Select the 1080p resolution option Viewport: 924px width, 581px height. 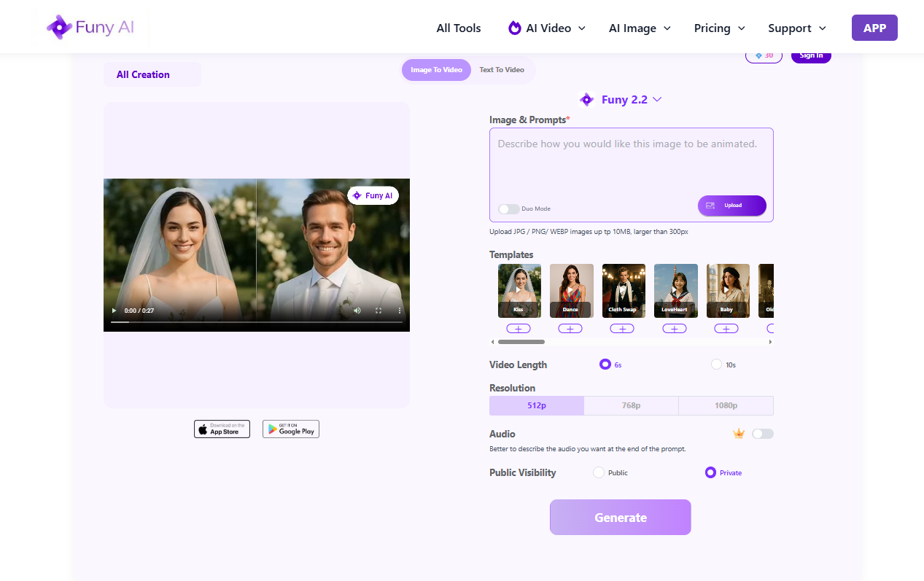pyautogui.click(x=726, y=405)
